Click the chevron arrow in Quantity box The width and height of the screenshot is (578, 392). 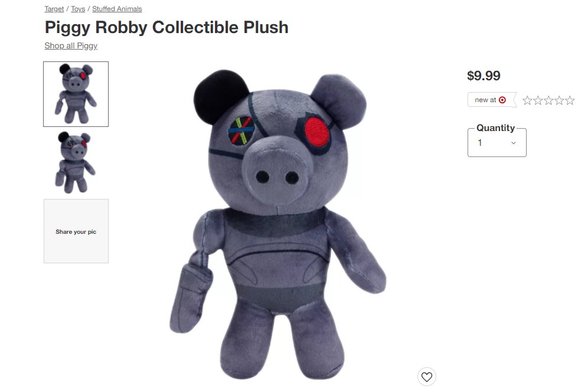tap(513, 143)
